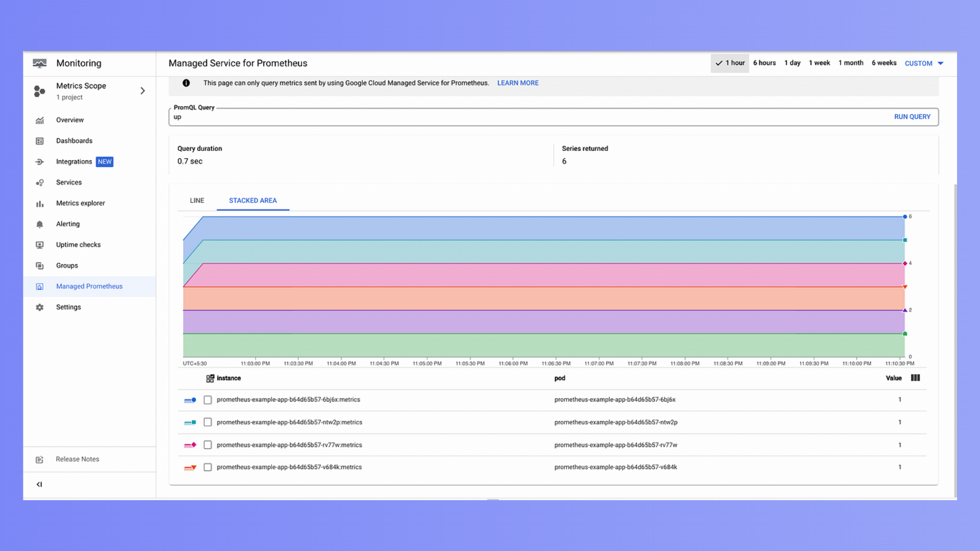
Task: Run the PromQL query
Action: tap(912, 117)
